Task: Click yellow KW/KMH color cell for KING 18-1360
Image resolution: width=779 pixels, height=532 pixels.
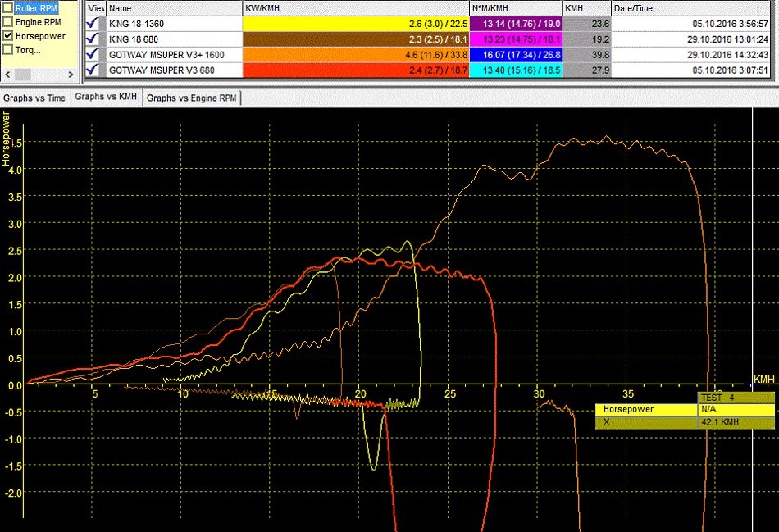Action: 356,24
